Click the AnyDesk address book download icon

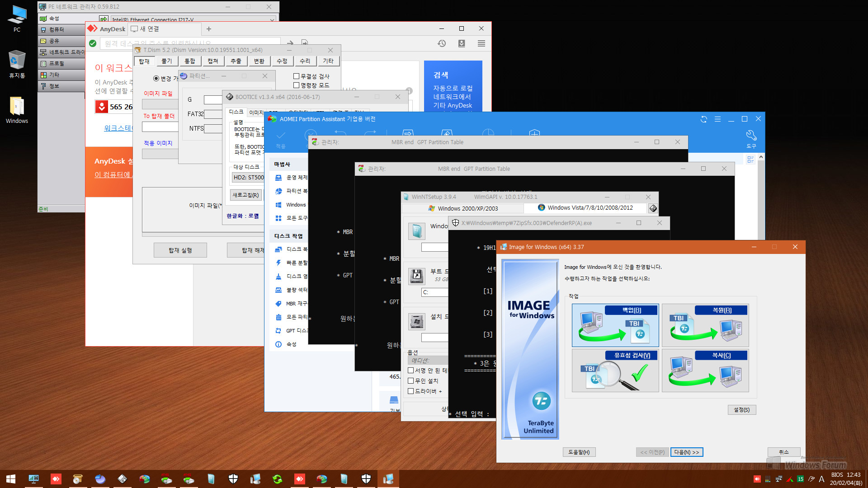462,43
